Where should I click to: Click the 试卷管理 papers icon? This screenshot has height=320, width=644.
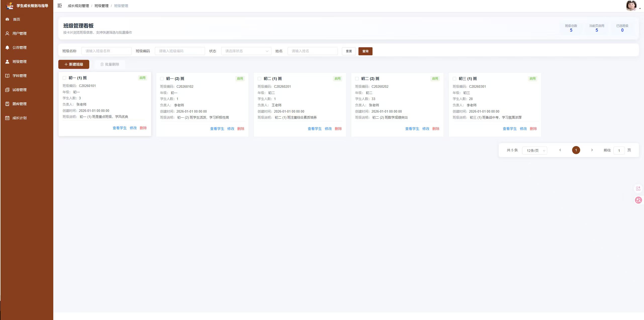7,89
